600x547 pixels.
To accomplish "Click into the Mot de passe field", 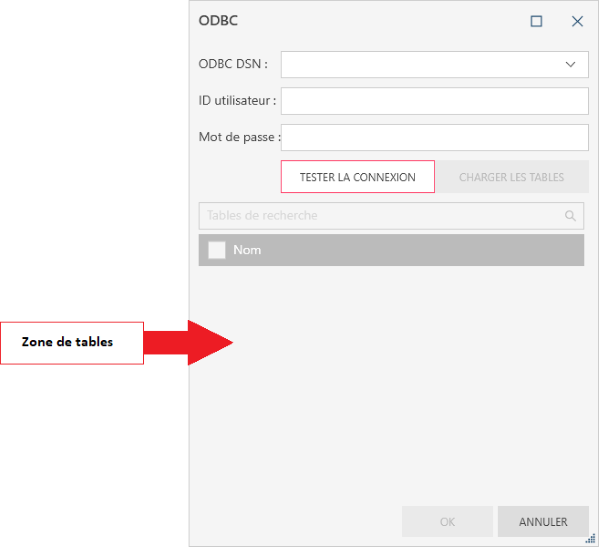I will click(434, 137).
